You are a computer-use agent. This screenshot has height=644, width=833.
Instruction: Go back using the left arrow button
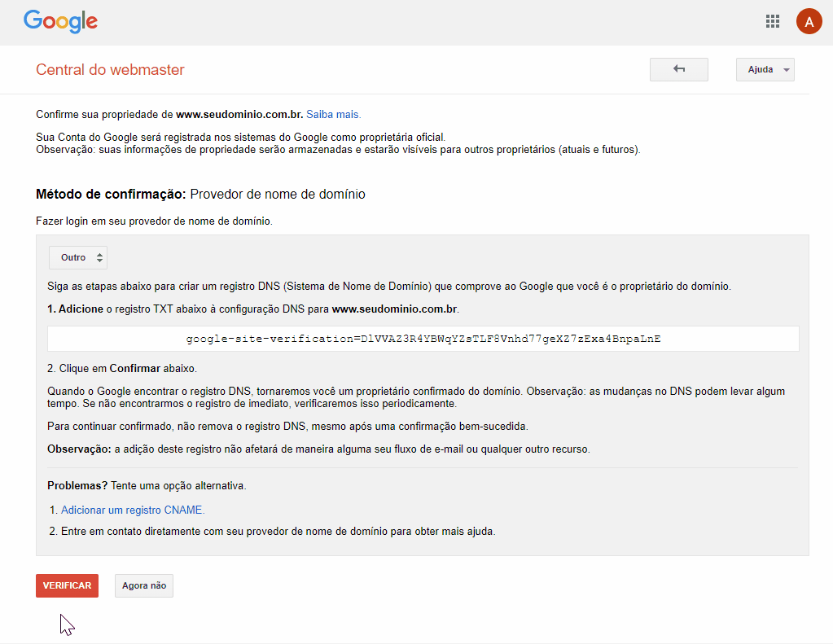pos(679,69)
